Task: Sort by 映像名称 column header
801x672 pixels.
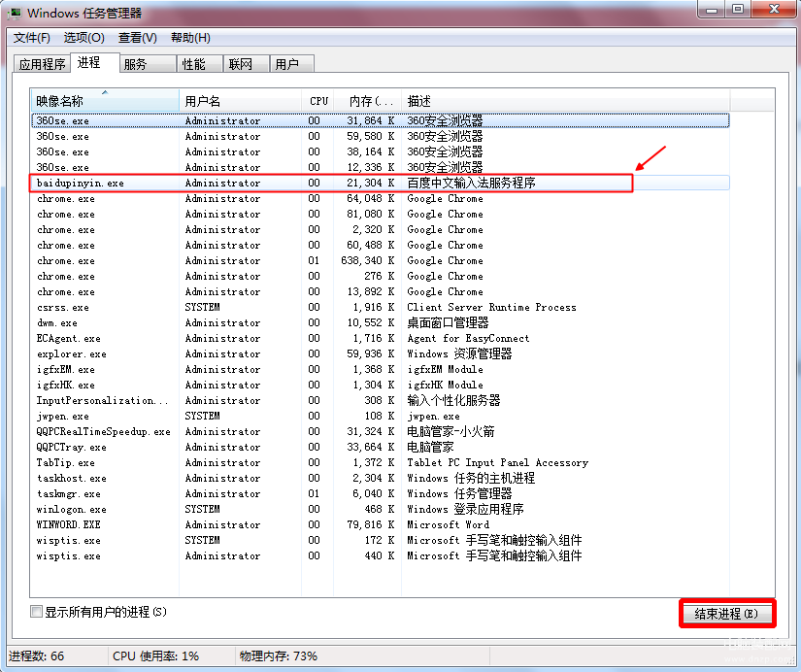Action: (x=105, y=101)
